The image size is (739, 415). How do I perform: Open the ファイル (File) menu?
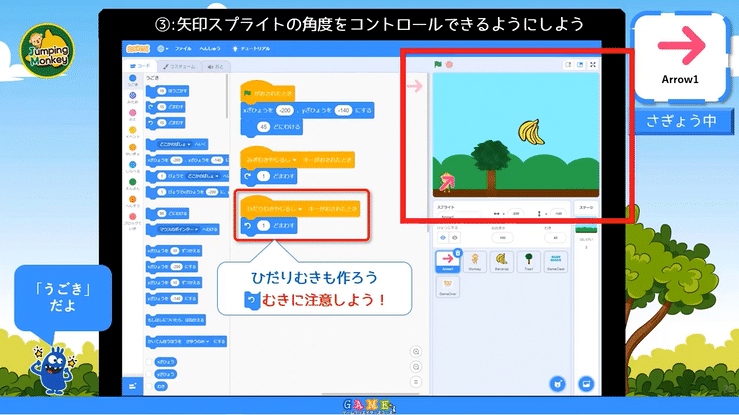183,49
